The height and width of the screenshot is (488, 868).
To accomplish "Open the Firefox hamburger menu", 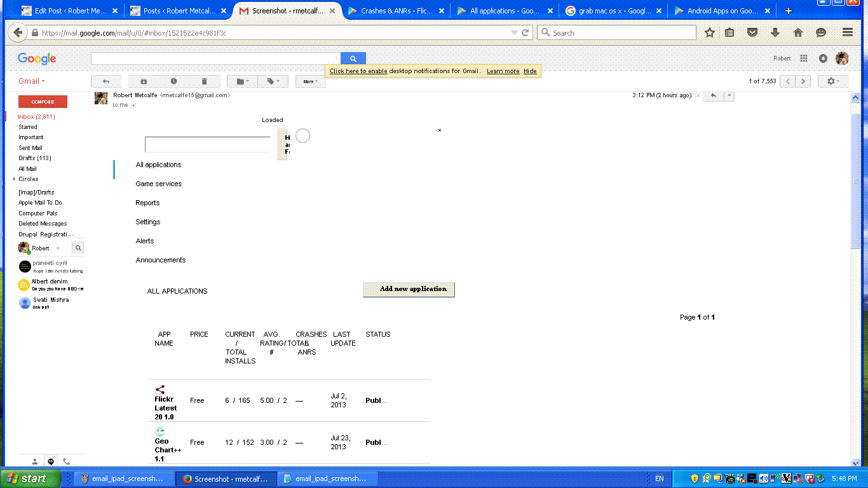I will pyautogui.click(x=848, y=32).
